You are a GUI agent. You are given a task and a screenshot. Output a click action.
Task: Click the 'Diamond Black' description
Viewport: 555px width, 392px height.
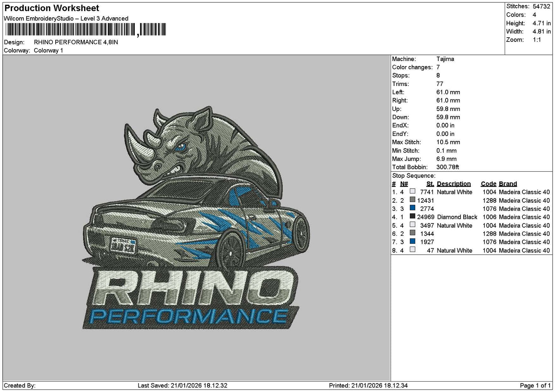pyautogui.click(x=457, y=217)
